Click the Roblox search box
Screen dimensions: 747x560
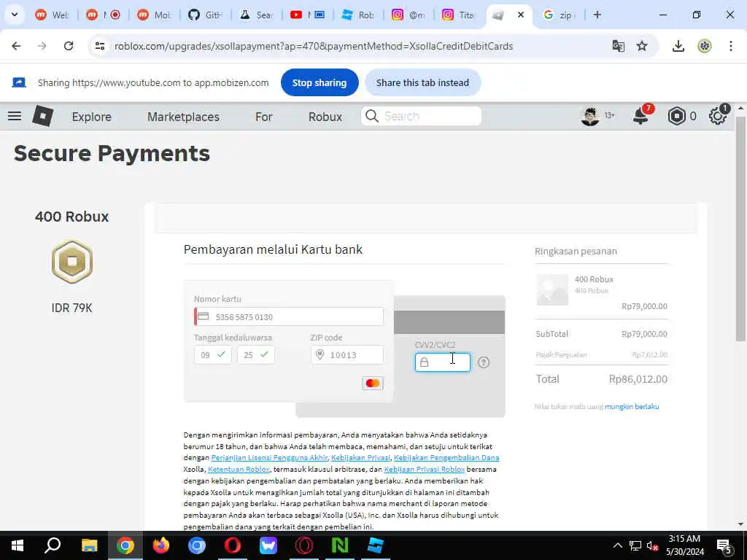pyautogui.click(x=421, y=116)
